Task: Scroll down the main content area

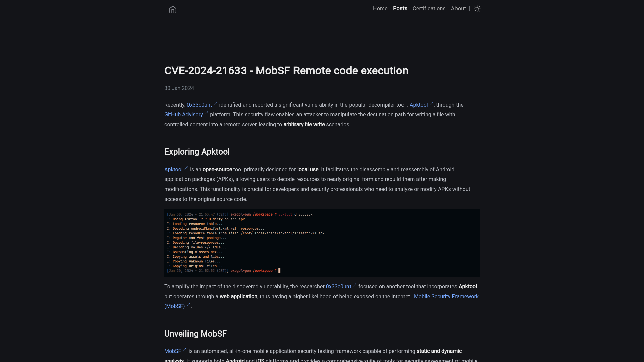Action: [x=322, y=221]
